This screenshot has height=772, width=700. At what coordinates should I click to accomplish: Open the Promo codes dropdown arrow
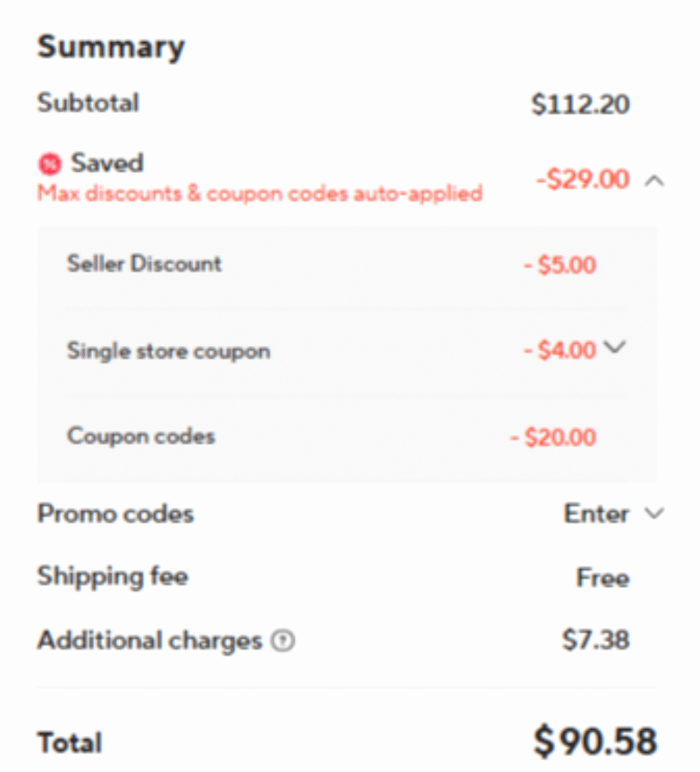[x=653, y=514]
